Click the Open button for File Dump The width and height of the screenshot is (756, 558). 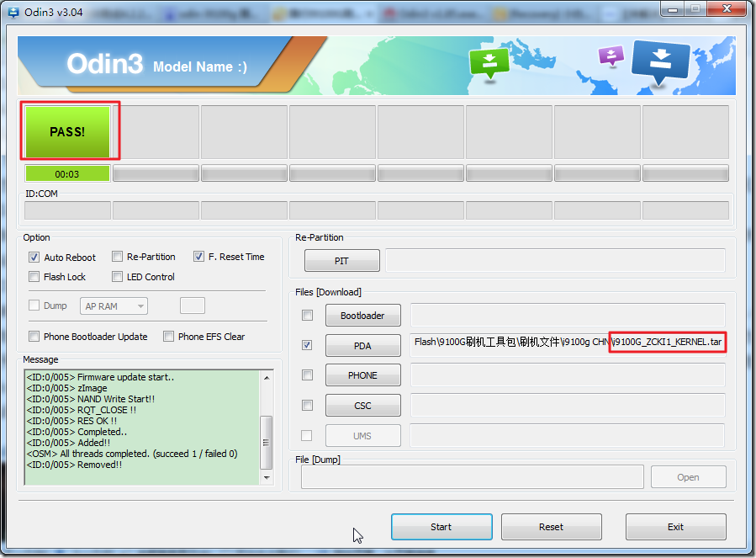pyautogui.click(x=688, y=477)
